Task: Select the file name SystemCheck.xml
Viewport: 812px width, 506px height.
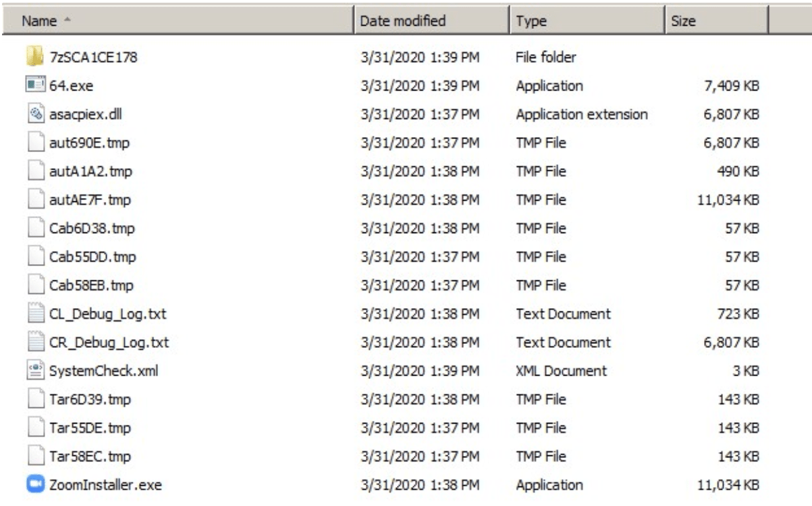Action: point(104,371)
